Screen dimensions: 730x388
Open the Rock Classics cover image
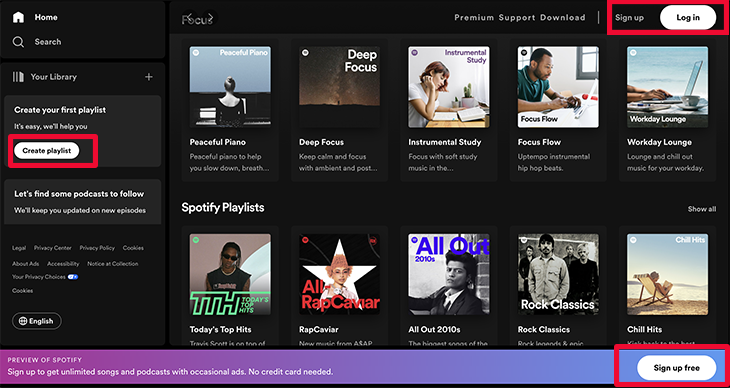pos(558,274)
